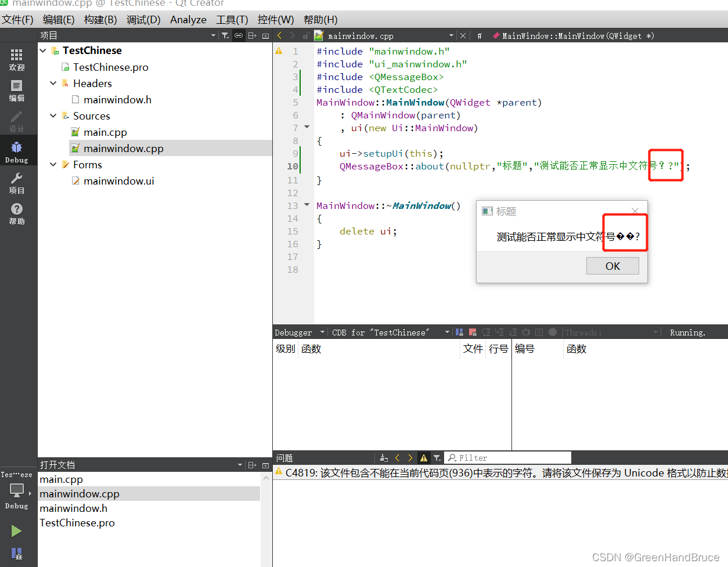Screen dimensions: 728x567
Task: Collapse the Headers folder
Action: tap(53, 83)
